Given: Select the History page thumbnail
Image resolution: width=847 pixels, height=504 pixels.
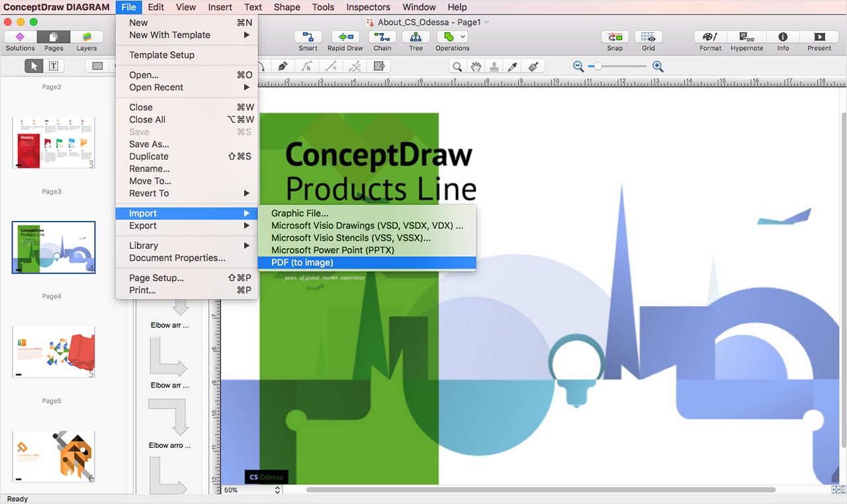Looking at the screenshot, I should [54, 143].
